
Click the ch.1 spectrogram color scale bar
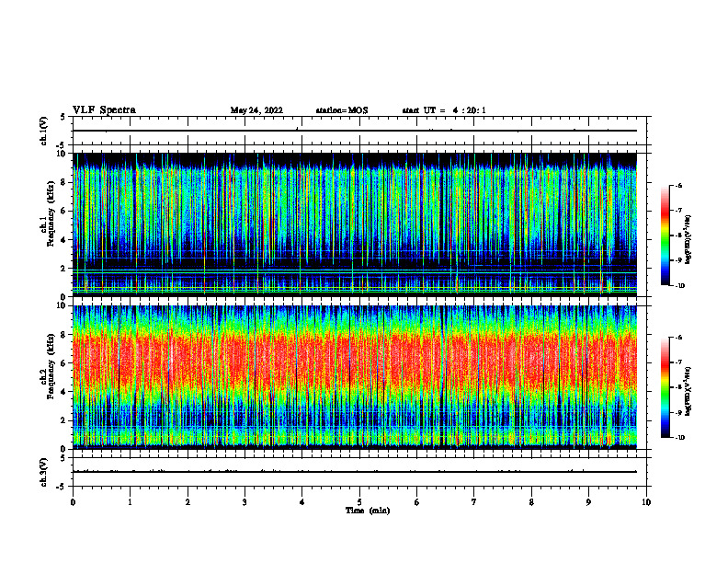tap(665, 236)
